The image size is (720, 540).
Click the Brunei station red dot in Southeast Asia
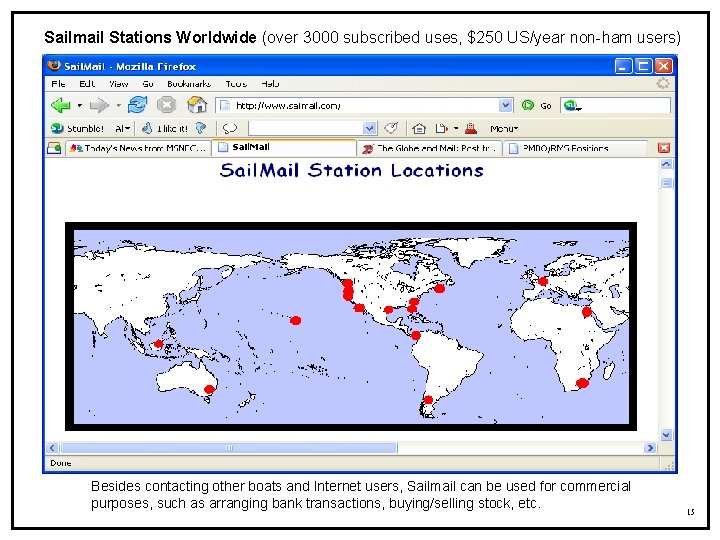pyautogui.click(x=158, y=343)
